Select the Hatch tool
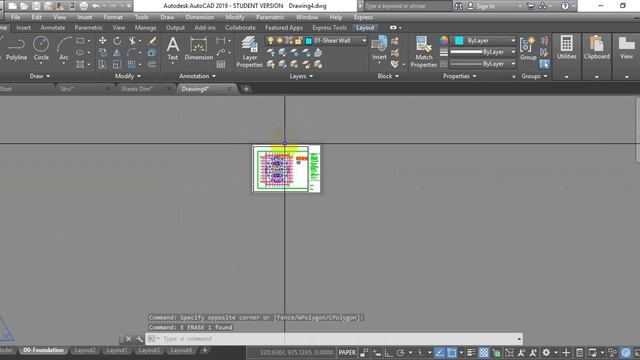 pyautogui.click(x=80, y=64)
